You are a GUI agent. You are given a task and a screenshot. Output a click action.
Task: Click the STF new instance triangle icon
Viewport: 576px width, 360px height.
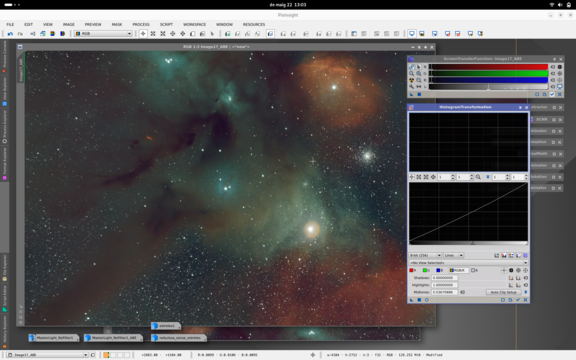(x=411, y=94)
